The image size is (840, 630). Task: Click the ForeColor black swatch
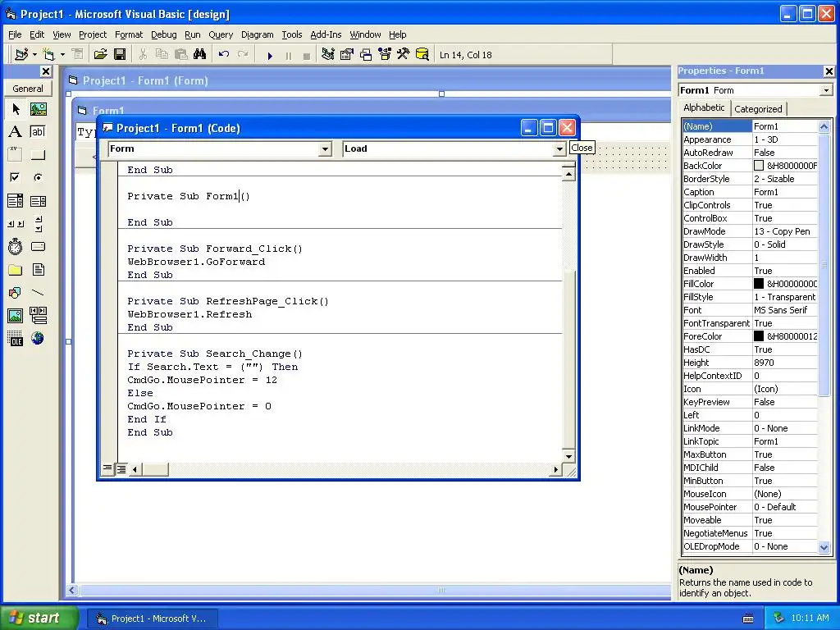(759, 336)
